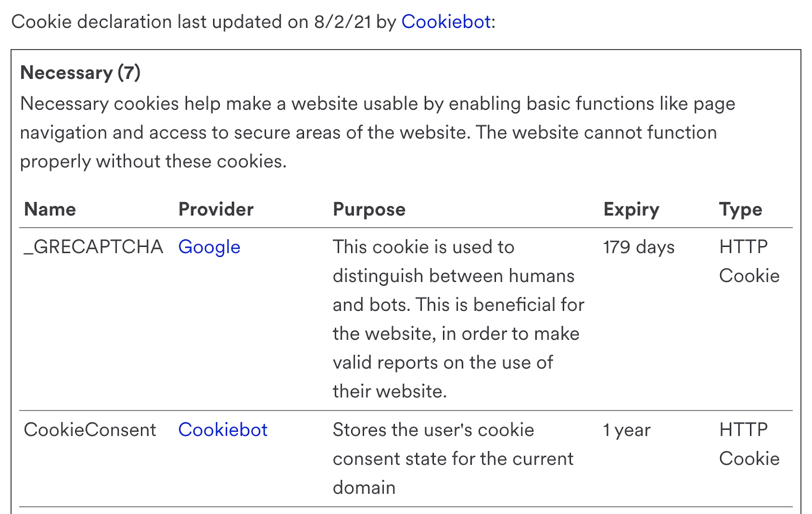
Task: Select the CookieConsent cookie name
Action: coord(90,430)
